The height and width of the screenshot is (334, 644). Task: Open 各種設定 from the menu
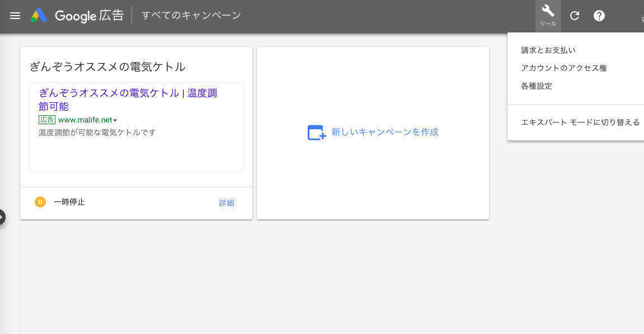coord(537,86)
